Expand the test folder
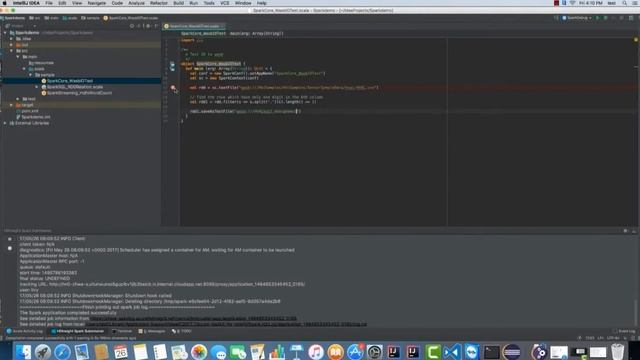The width and height of the screenshot is (640, 360). pos(18,99)
